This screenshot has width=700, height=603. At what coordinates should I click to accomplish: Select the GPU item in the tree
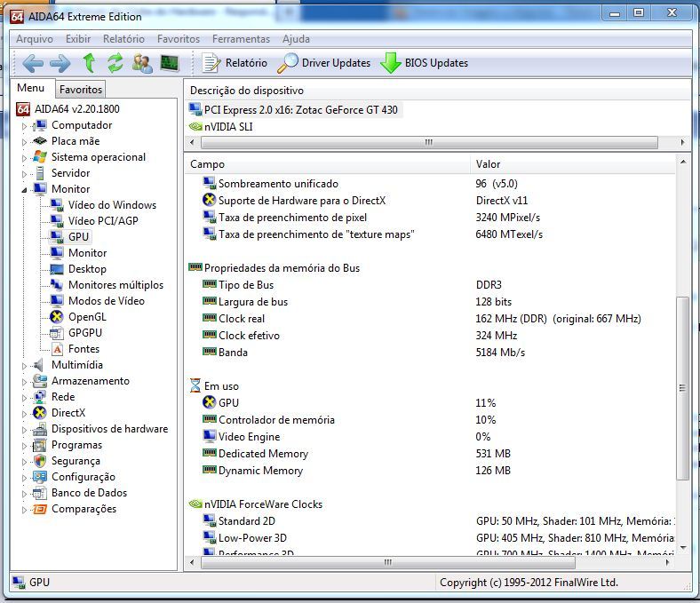(x=70, y=236)
